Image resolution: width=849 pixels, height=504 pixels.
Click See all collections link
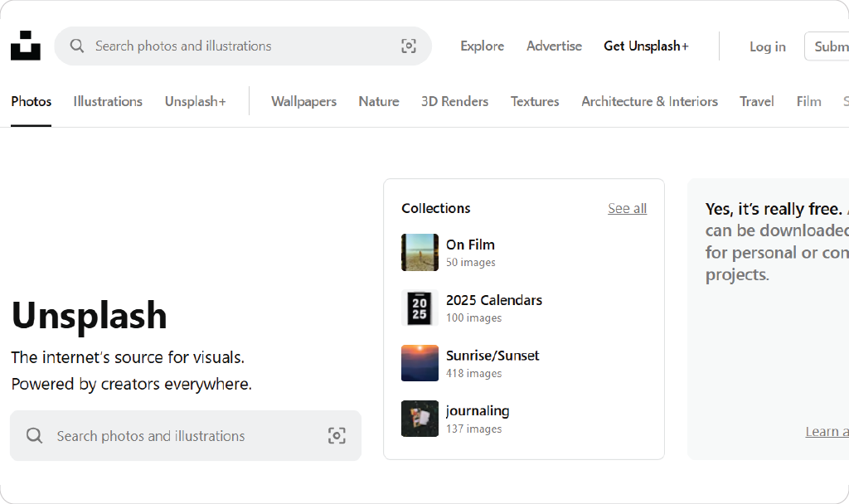pyautogui.click(x=627, y=209)
